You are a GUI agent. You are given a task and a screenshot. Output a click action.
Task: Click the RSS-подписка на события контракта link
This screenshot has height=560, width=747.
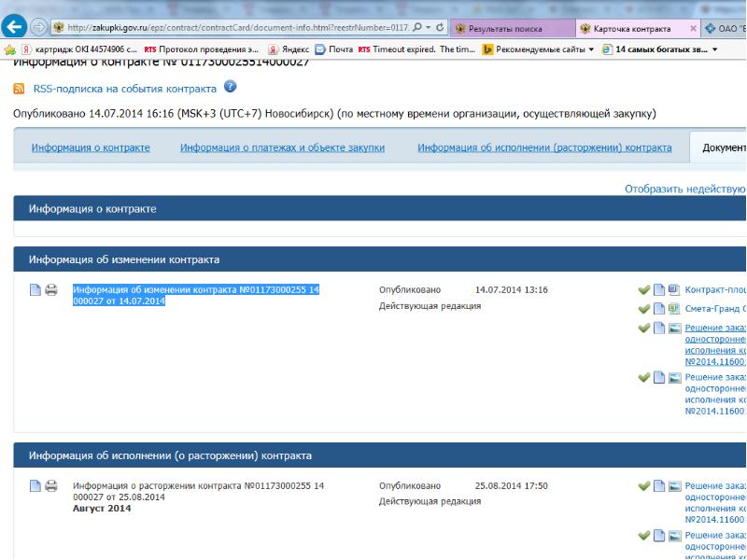click(123, 89)
